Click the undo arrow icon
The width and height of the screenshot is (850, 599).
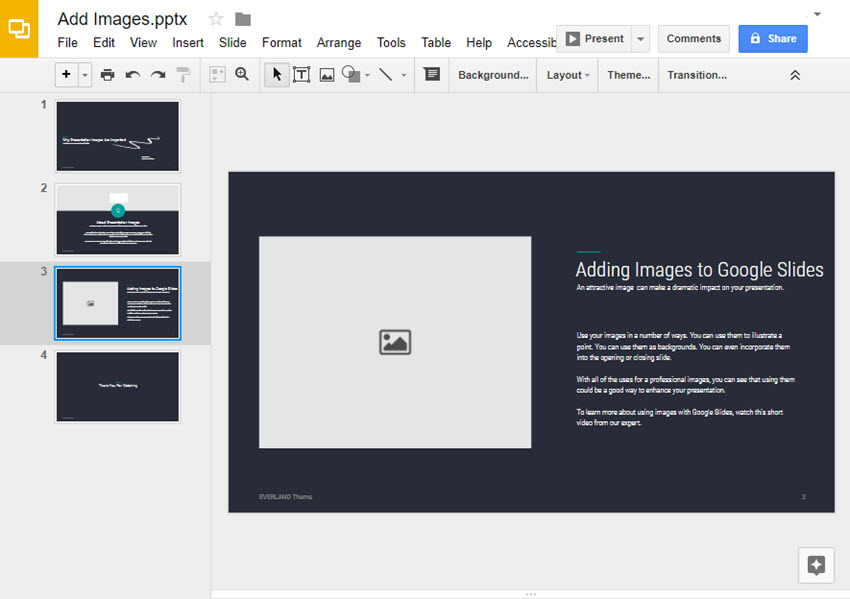132,75
